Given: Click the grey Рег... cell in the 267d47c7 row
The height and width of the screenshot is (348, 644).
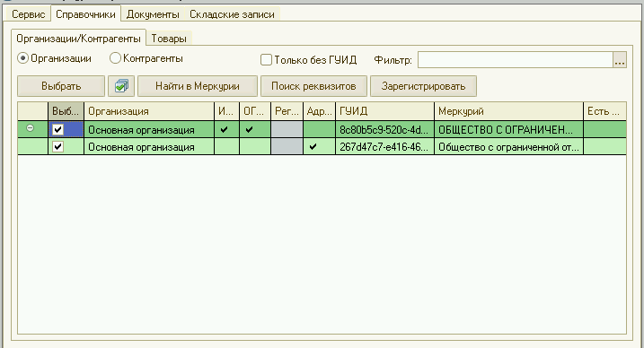Looking at the screenshot, I should click(287, 147).
